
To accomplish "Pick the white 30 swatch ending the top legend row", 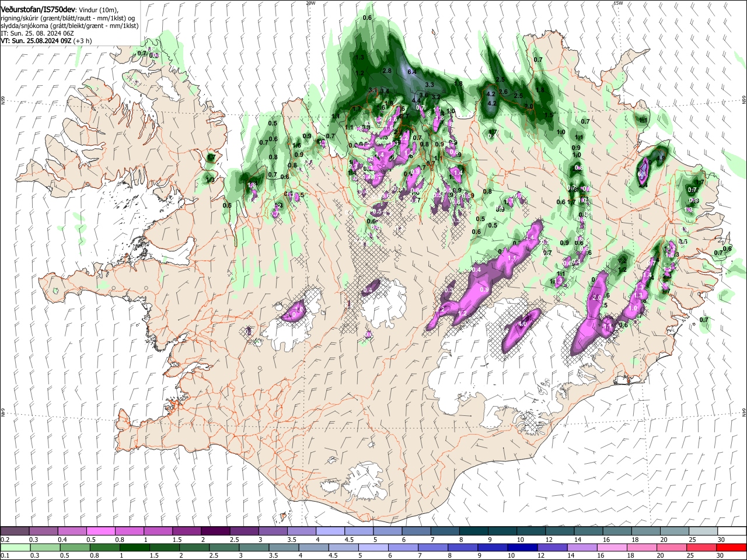I will (x=732, y=531).
